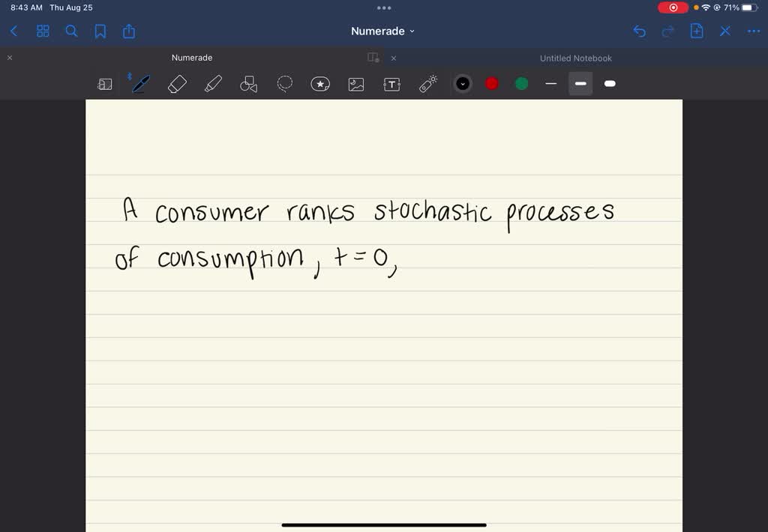Viewport: 768px width, 532px height.
Task: Toggle the thin stroke width
Action: click(551, 83)
